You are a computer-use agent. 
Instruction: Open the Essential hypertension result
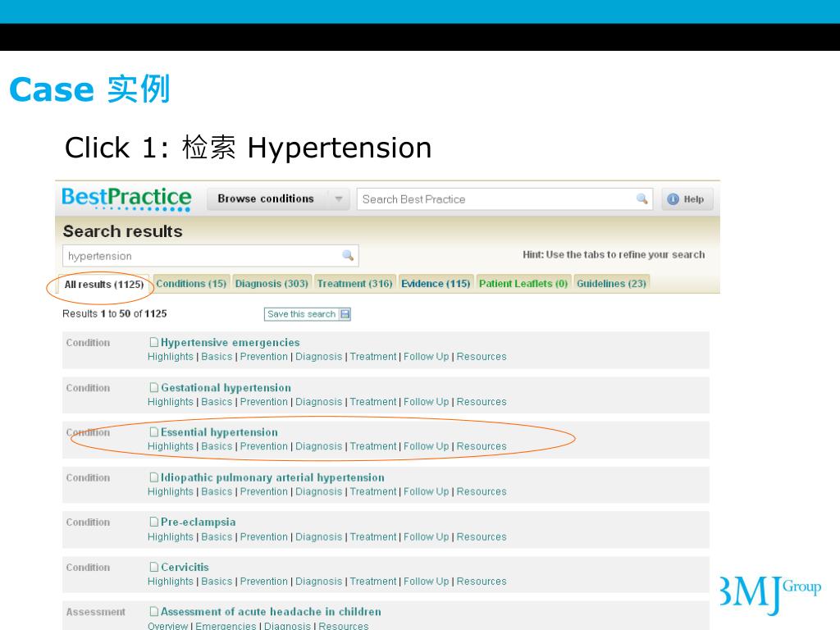[x=219, y=431]
